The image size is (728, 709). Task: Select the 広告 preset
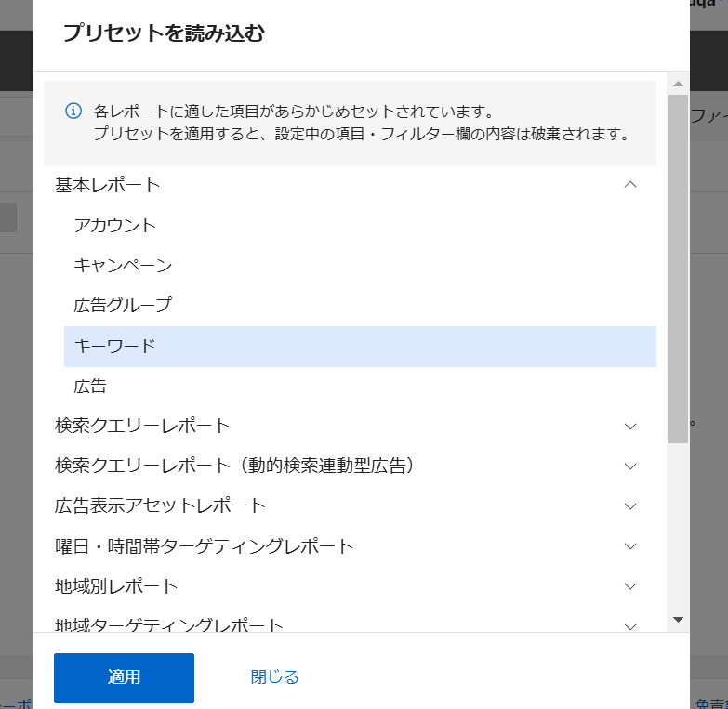tap(90, 386)
